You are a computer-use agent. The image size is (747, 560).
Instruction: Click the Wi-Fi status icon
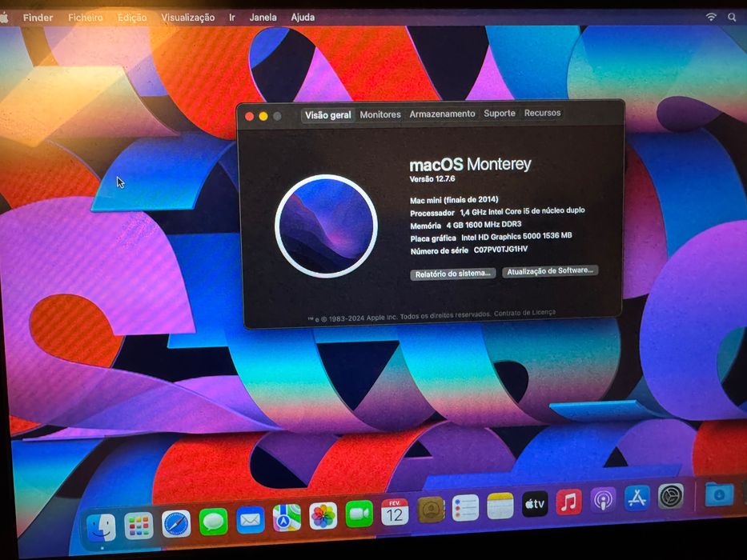(x=711, y=17)
